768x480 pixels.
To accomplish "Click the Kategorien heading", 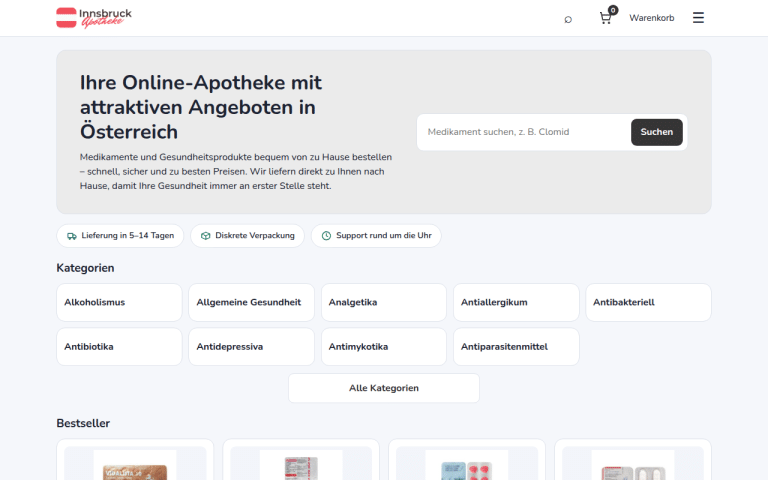I will (85, 268).
